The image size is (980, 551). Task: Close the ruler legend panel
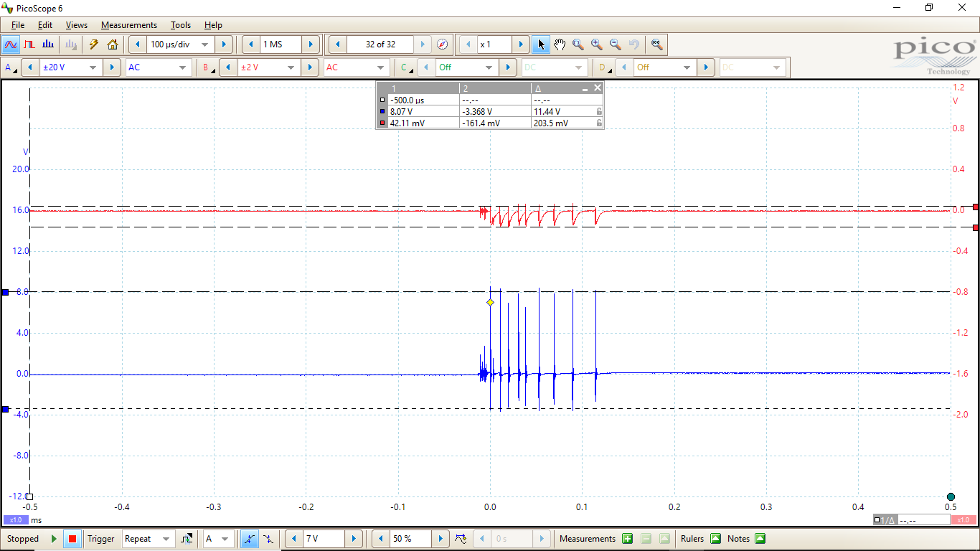point(598,88)
